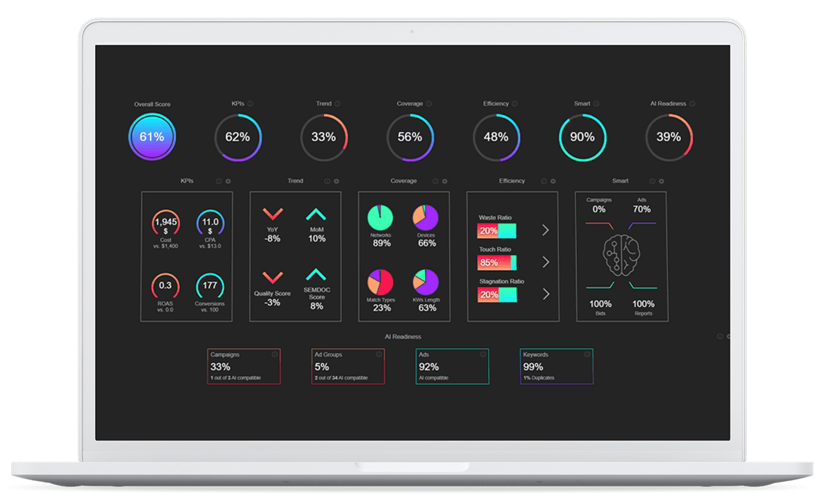Click info icon on the Campaigns AI card
Viewport: 833px width, 504px height.
pyautogui.click(x=275, y=354)
